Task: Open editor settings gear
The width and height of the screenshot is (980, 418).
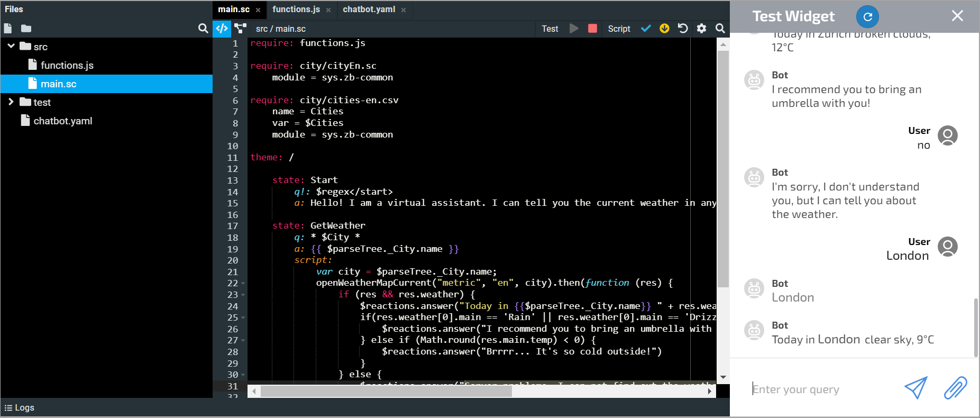Action: (x=701, y=29)
